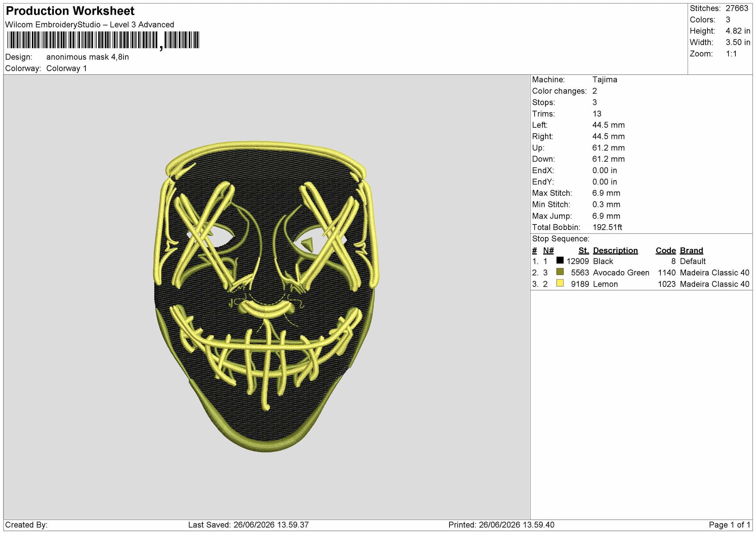756x534 pixels.
Task: Click the "Lemon" description
Action: [605, 284]
